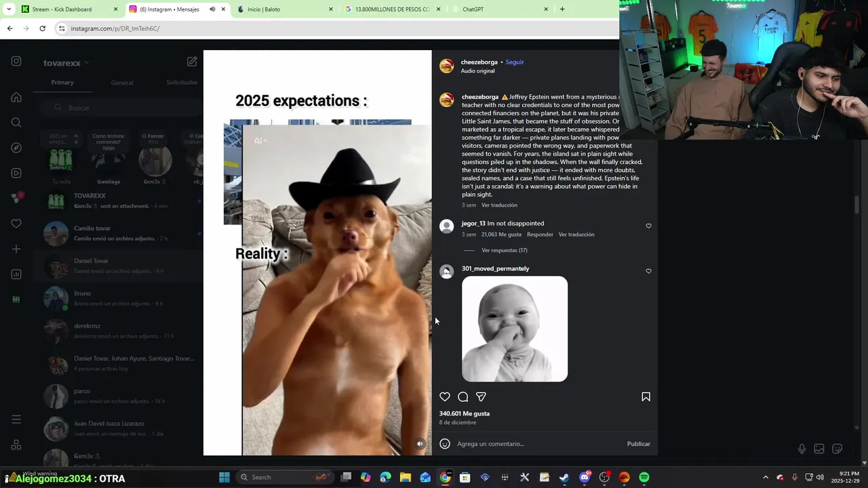Open the Instagram search magnifier in the sidebar
Screen dimensions: 868x488
16,123
